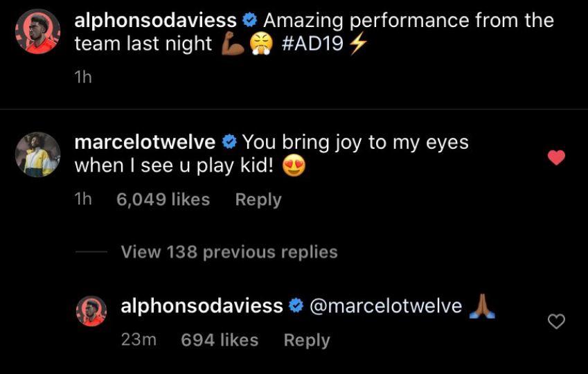This screenshot has height=374, width=588.
Task: Unlike marcelotwelve's comment with red heart
Action: click(x=556, y=158)
